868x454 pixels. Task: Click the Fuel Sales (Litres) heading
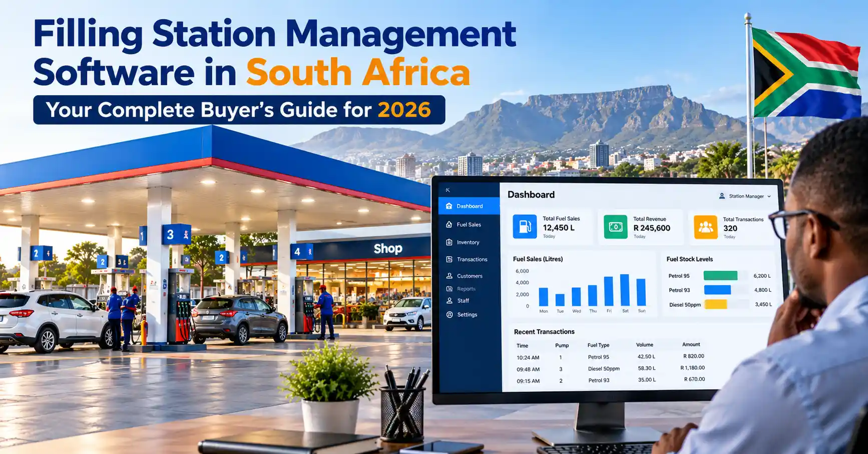click(538, 259)
